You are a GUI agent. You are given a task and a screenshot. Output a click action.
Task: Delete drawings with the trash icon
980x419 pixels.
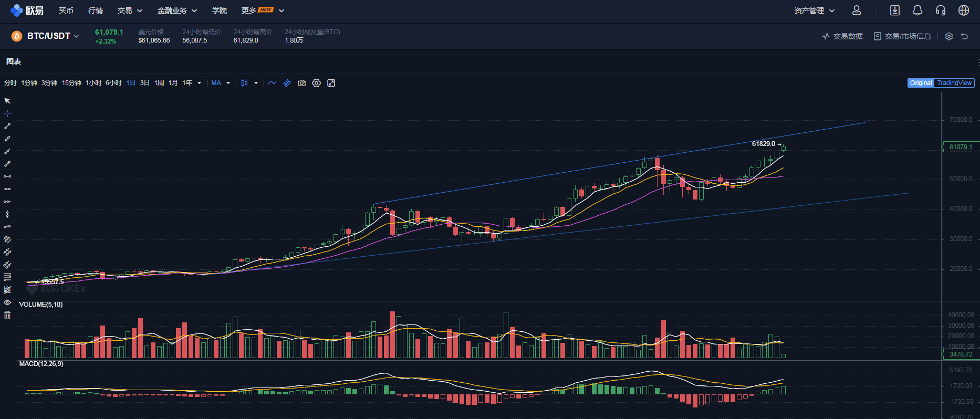(x=7, y=315)
